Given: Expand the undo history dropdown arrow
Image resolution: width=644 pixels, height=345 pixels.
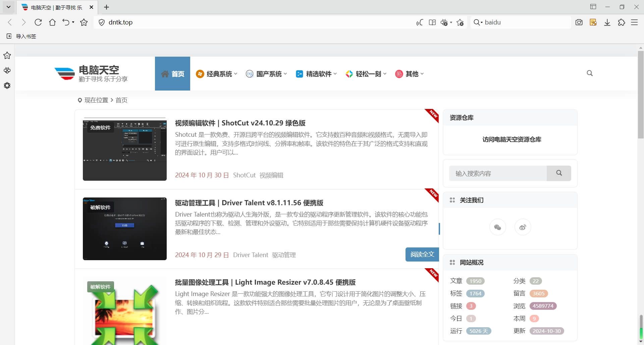Looking at the screenshot, I should 73,22.
